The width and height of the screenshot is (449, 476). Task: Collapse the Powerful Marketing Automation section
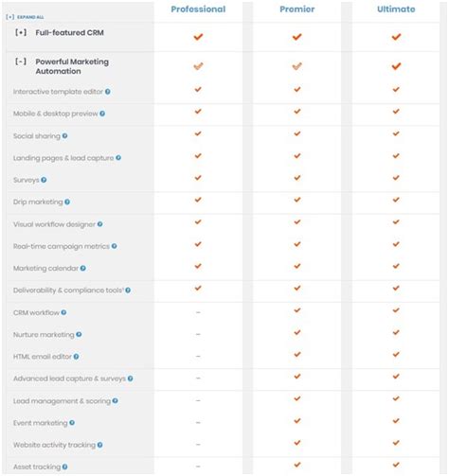(21, 62)
